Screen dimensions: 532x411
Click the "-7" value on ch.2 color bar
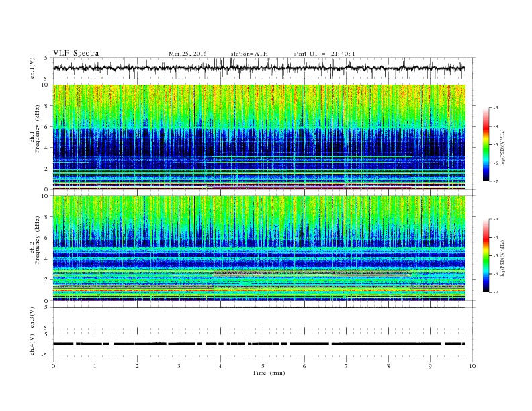(x=496, y=292)
